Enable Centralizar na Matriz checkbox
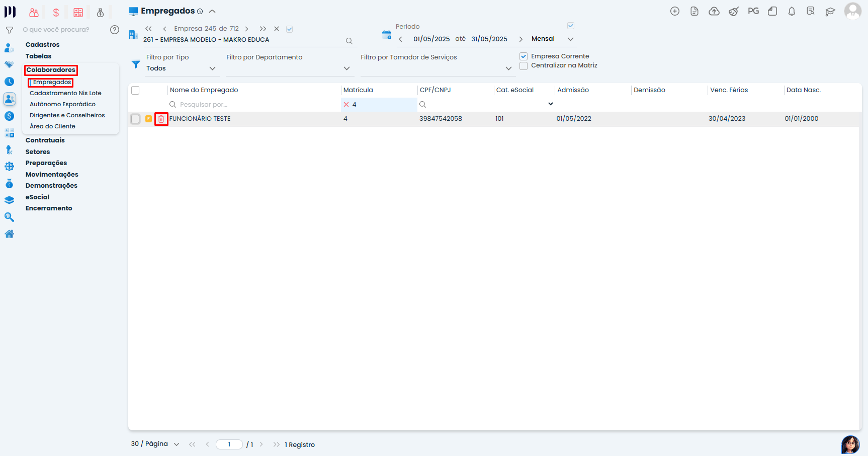Viewport: 868px width, 456px height. [x=524, y=66]
